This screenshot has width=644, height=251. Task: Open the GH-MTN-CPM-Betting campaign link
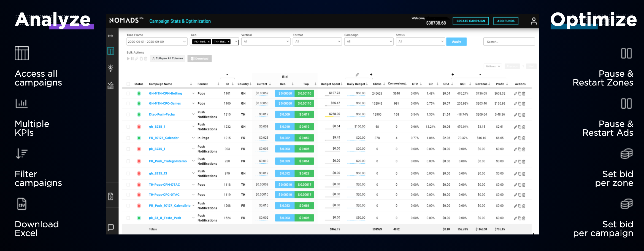coord(165,94)
